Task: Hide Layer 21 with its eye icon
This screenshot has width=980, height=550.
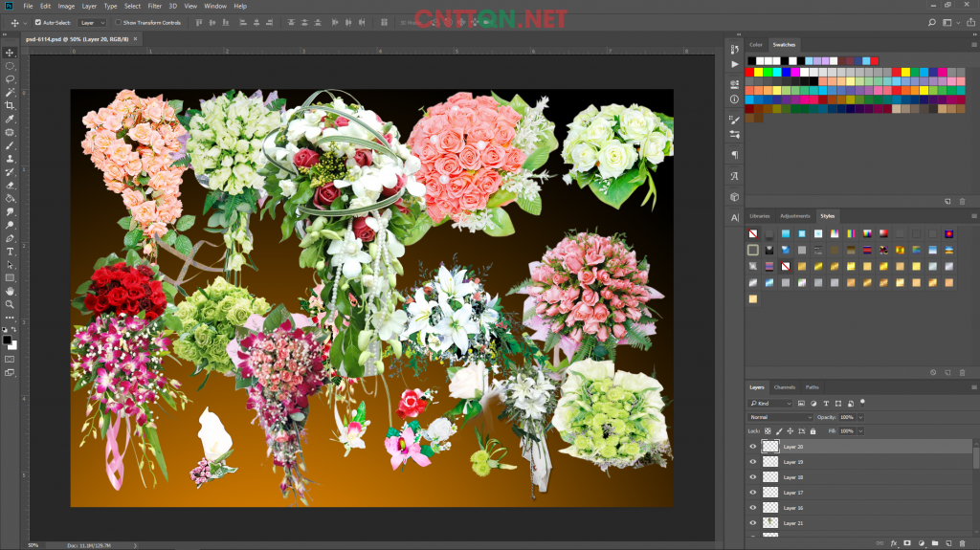Action: coord(753,522)
